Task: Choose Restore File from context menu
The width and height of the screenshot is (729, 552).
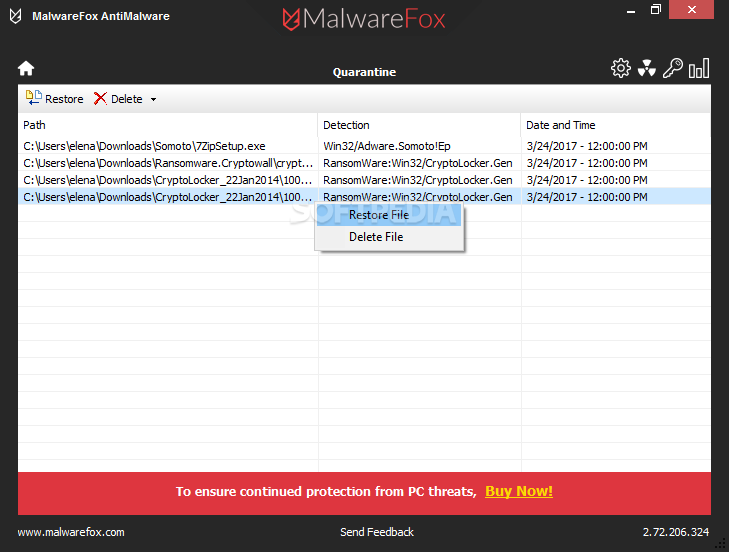Action: (x=389, y=215)
